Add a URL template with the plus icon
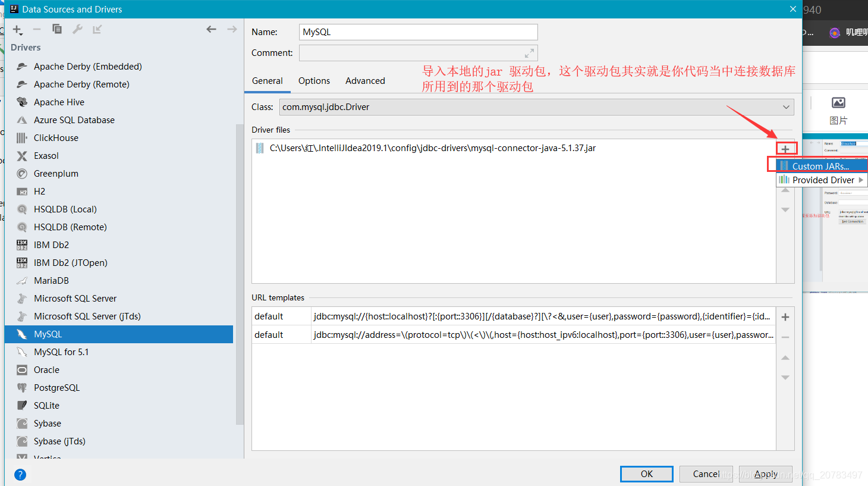Viewport: 868px width, 486px height. click(x=785, y=317)
